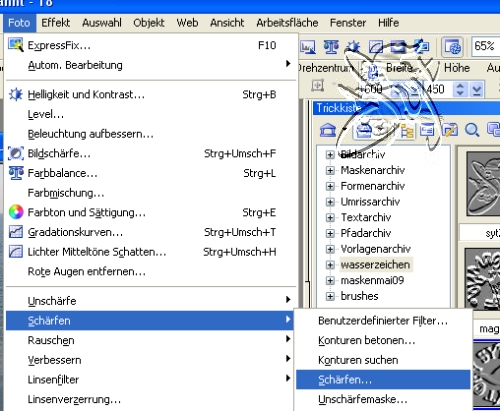Select Lichter Mitteltöne Schatten entry

pos(151,252)
